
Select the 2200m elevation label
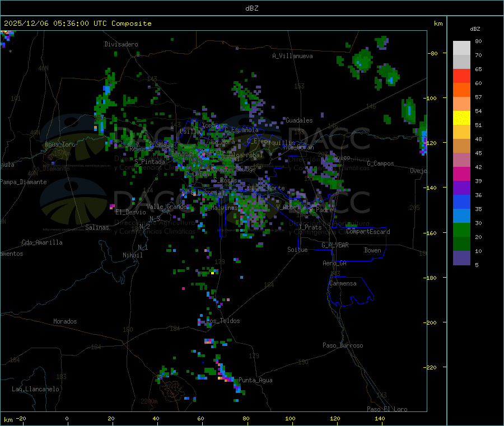pyautogui.click(x=149, y=401)
